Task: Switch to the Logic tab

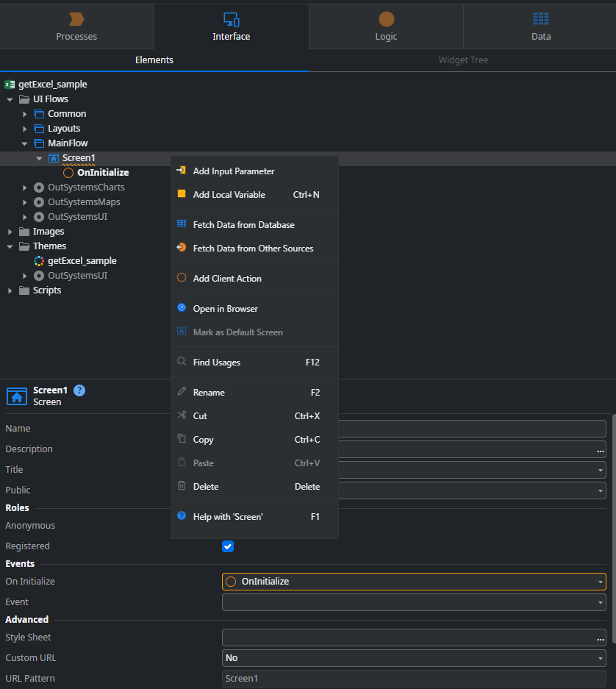Action: coord(386,26)
